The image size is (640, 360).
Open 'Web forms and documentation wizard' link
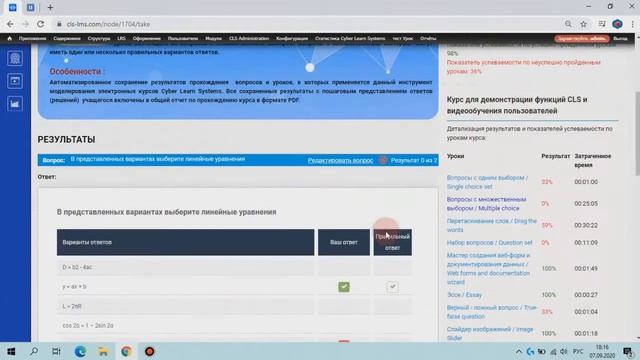tap(489, 269)
